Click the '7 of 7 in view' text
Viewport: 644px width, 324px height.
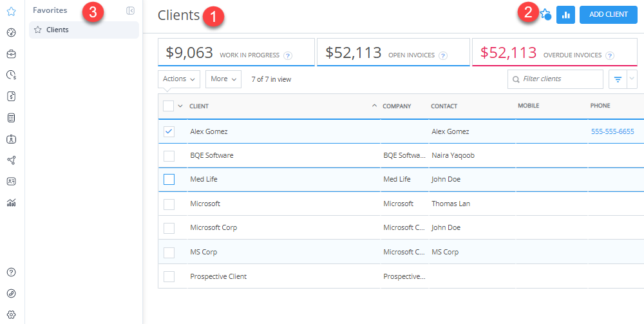click(271, 79)
